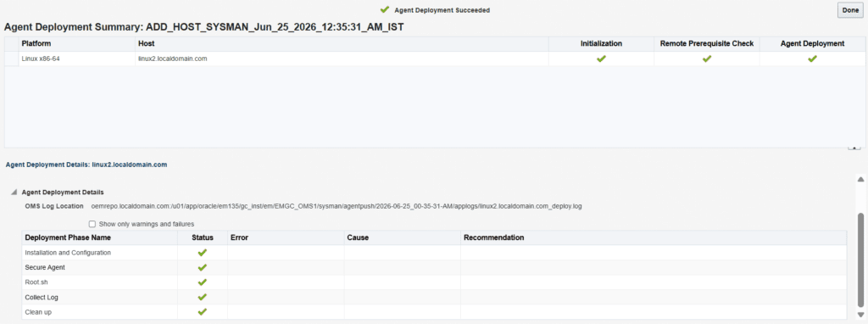Select the Collect Log phase row
The image size is (868, 324).
tap(434, 298)
